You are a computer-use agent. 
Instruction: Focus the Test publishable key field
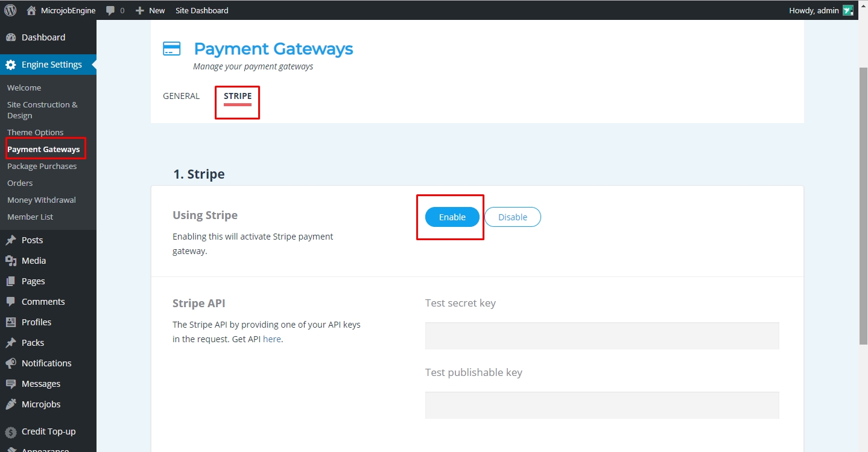click(x=601, y=405)
